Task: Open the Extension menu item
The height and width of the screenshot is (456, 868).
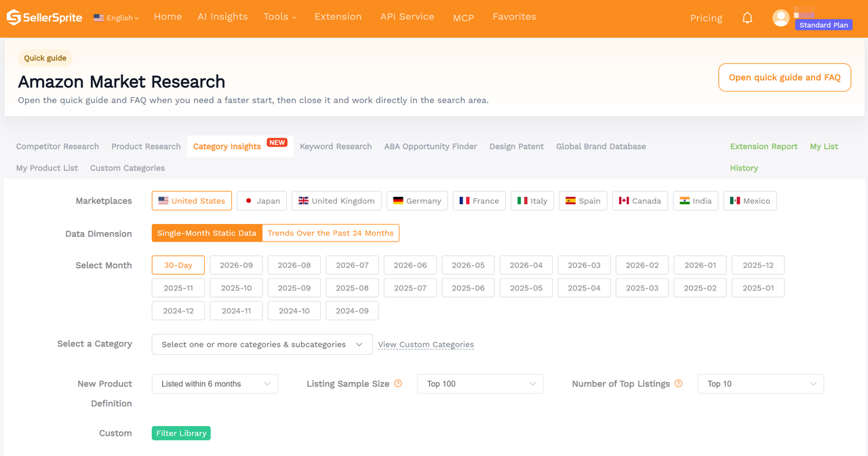Action: (338, 17)
